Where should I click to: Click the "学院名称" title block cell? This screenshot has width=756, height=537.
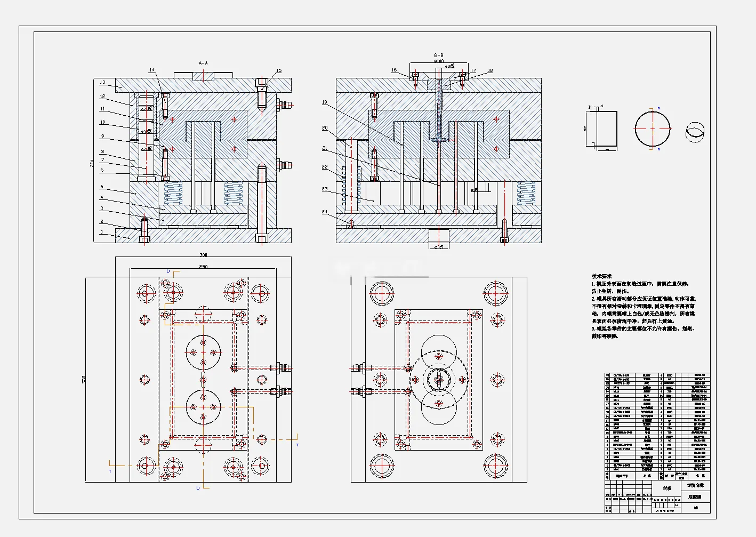pos(695,485)
